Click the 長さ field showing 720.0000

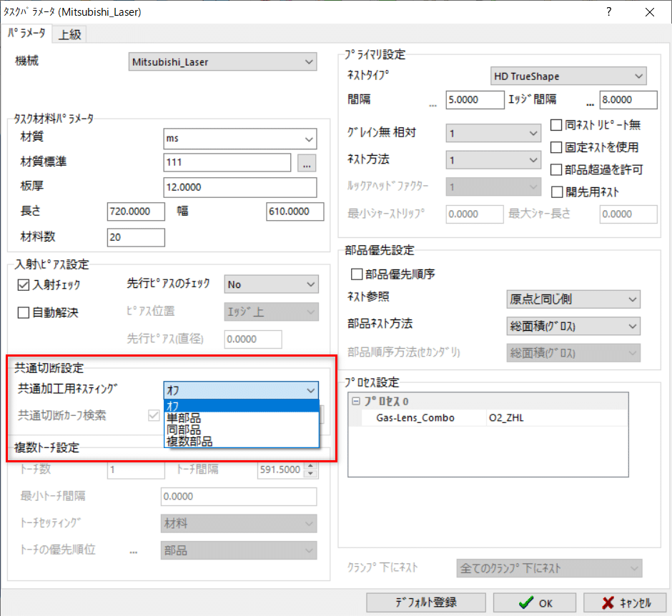[x=136, y=212]
